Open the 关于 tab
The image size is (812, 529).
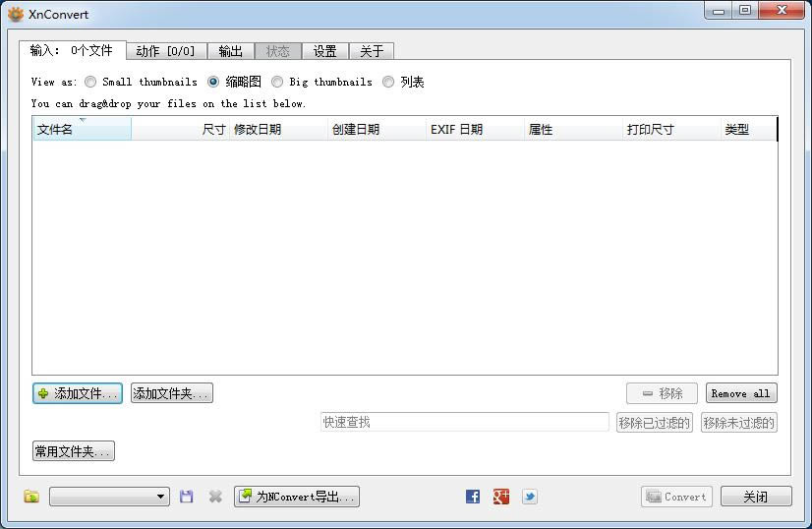point(372,51)
